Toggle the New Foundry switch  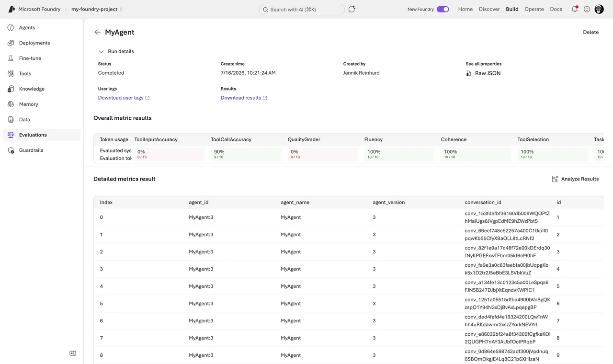pos(443,9)
